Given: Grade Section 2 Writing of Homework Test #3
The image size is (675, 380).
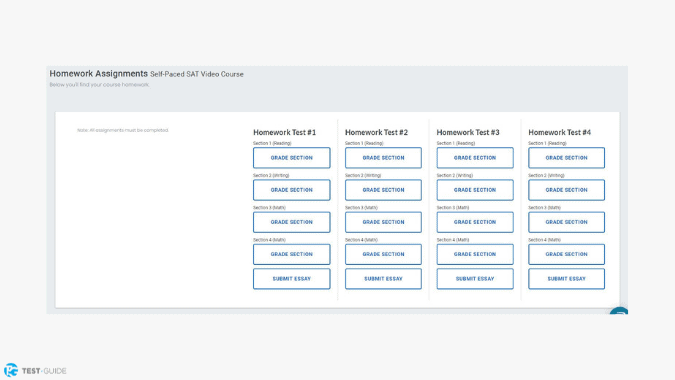Looking at the screenshot, I should pos(475,190).
